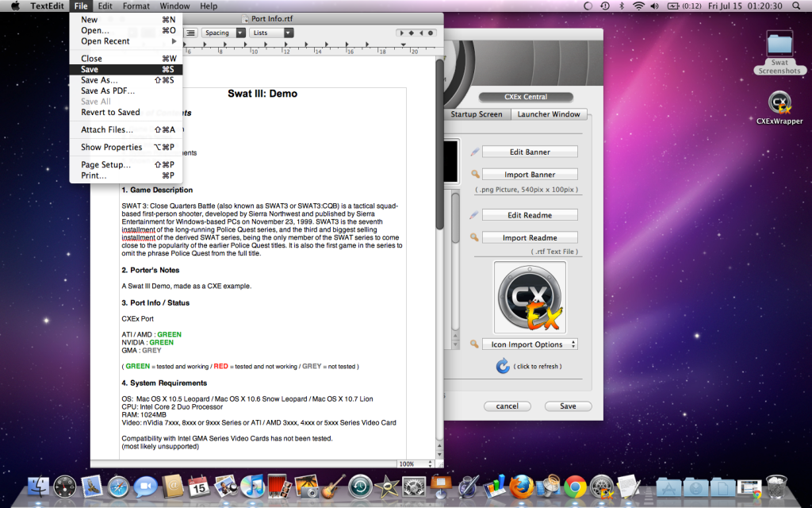Choose Save in the File menu
The image size is (812, 508).
click(126, 70)
